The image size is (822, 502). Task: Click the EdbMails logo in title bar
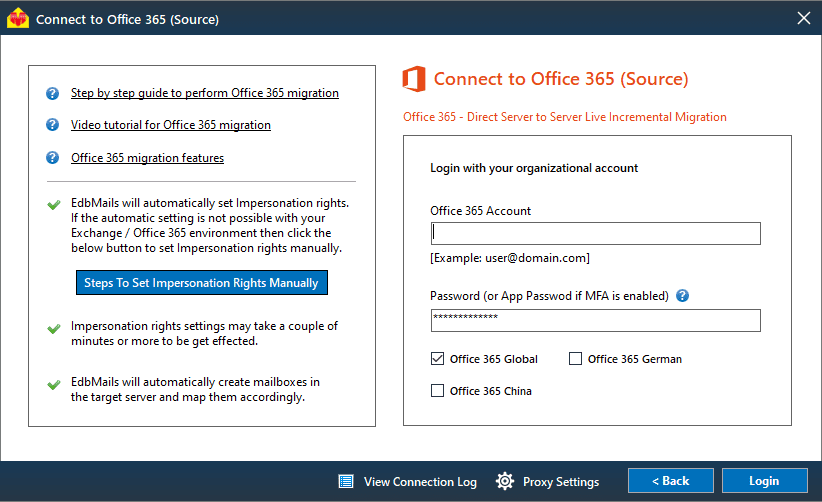[18, 18]
